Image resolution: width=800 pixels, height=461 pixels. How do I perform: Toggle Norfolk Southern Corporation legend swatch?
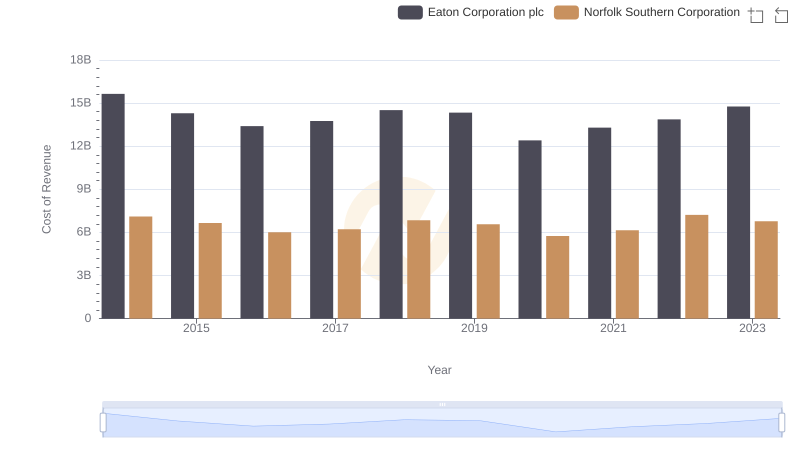coord(566,12)
